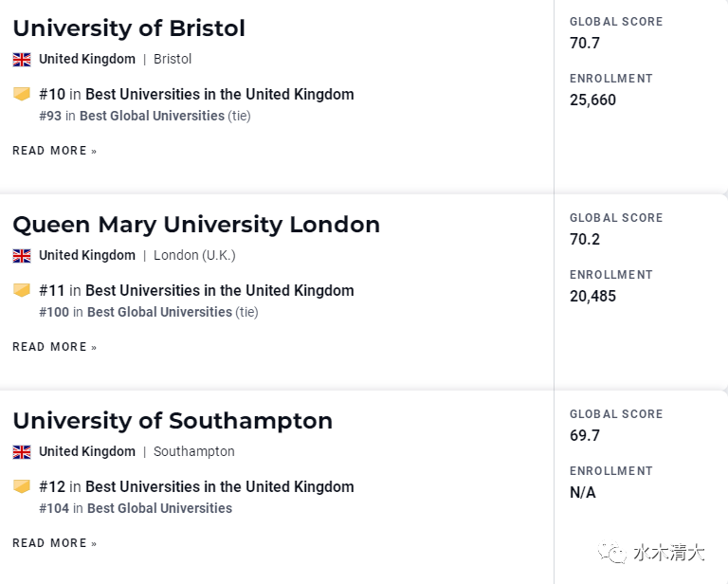Viewport: 728px width, 584px height.
Task: Click the WeChat logo in the watermark
Action: pyautogui.click(x=612, y=553)
